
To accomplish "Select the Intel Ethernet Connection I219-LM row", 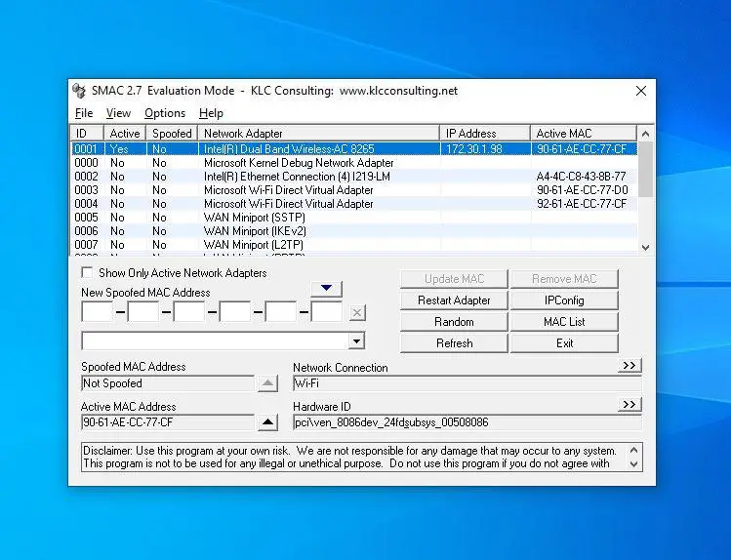I will pyautogui.click(x=297, y=177).
